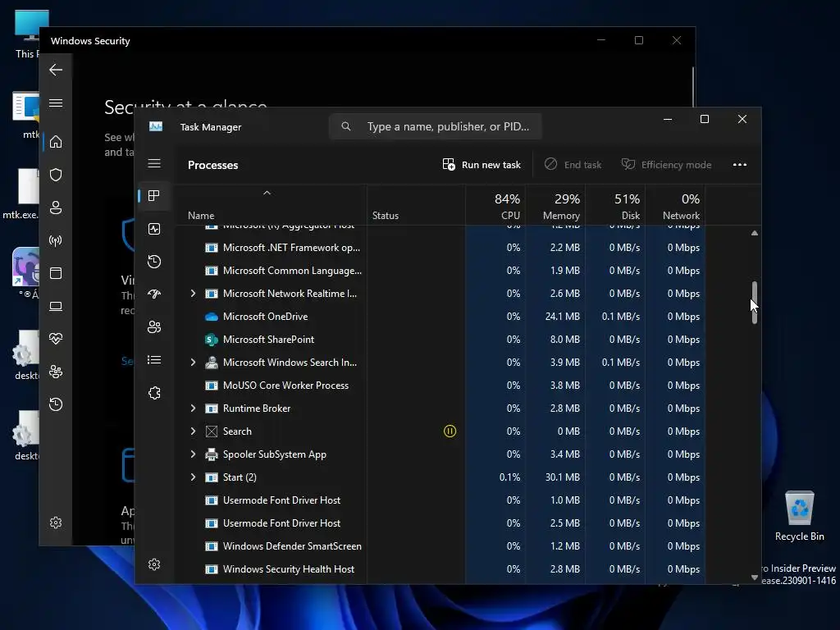Open Task Manager settings gear

pyautogui.click(x=154, y=564)
